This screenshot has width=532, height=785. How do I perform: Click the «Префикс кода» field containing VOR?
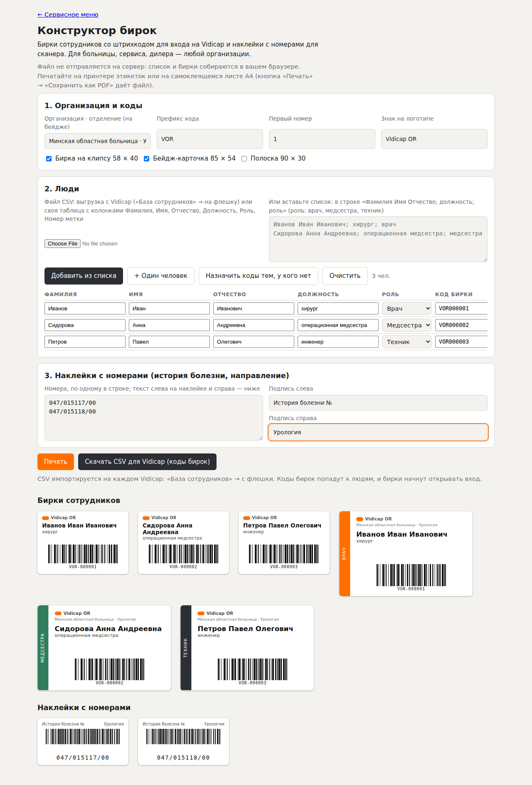click(210, 139)
